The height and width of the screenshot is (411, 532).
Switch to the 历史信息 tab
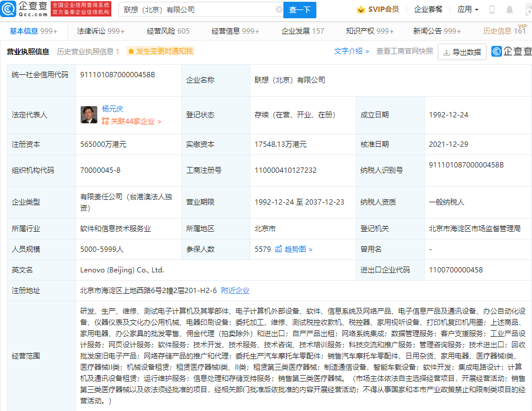pyautogui.click(x=504, y=31)
